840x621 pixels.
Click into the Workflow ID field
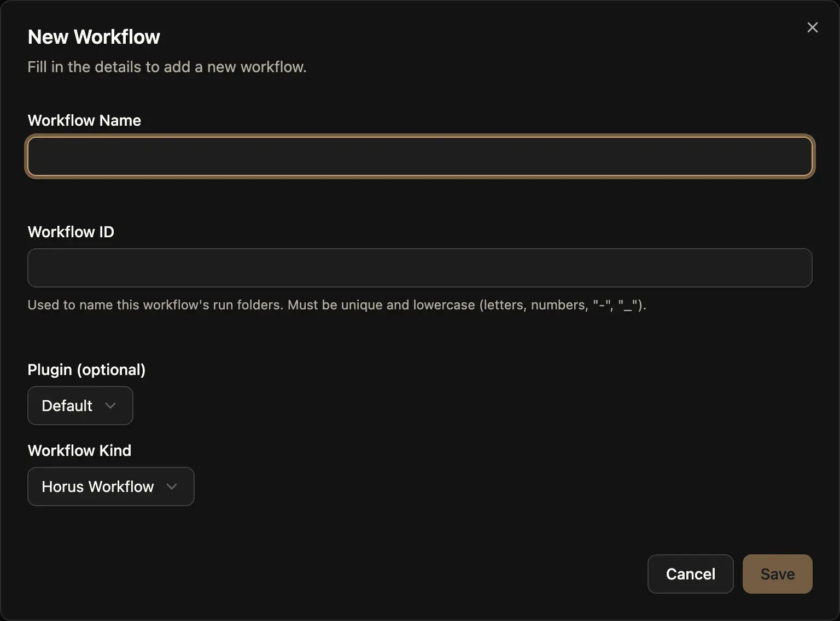[x=420, y=268]
